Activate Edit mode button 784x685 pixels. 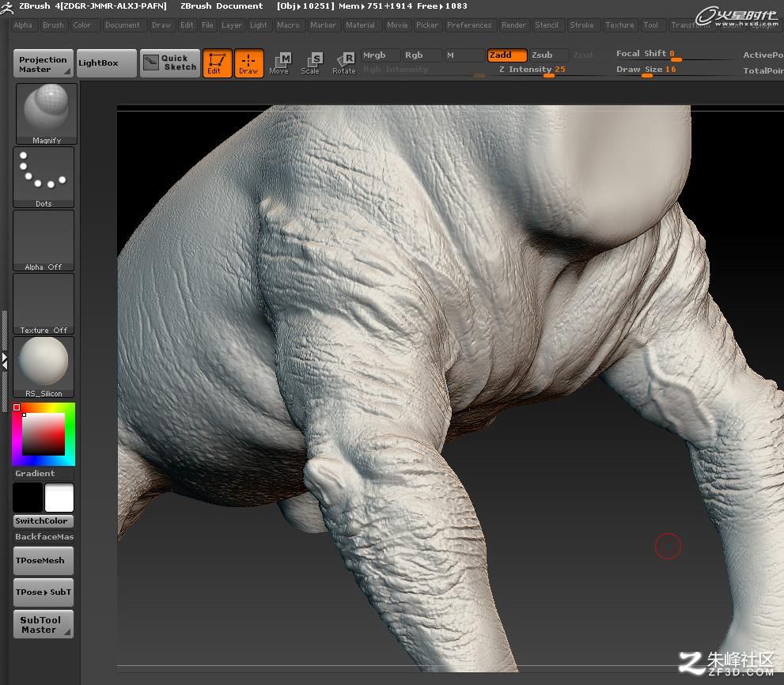[x=217, y=63]
